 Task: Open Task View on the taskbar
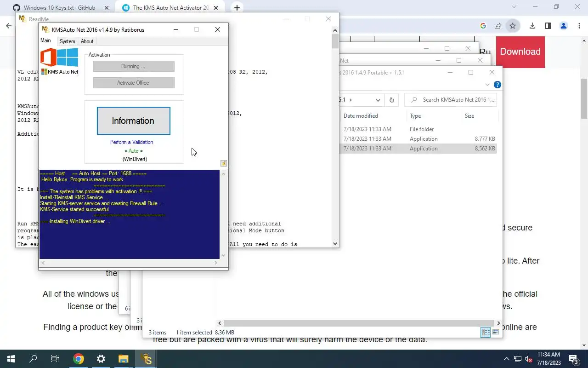tap(55, 359)
